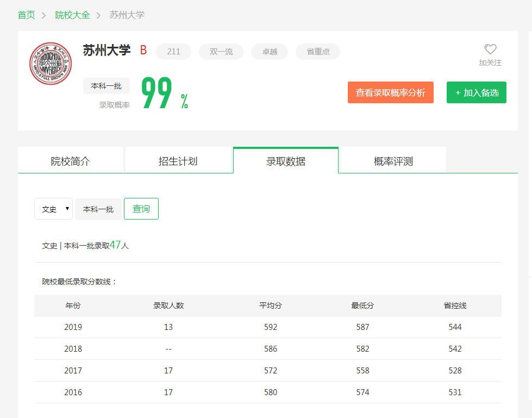
Task: Click 平均分 column header
Action: pyautogui.click(x=271, y=305)
